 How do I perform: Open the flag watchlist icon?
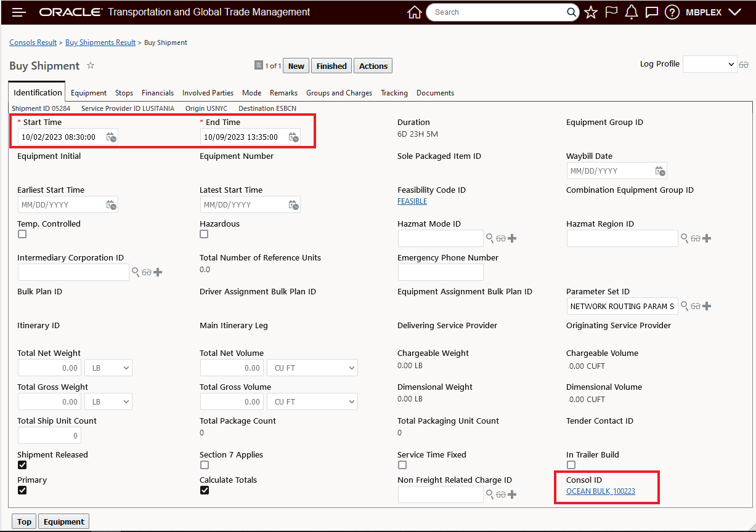(x=611, y=12)
